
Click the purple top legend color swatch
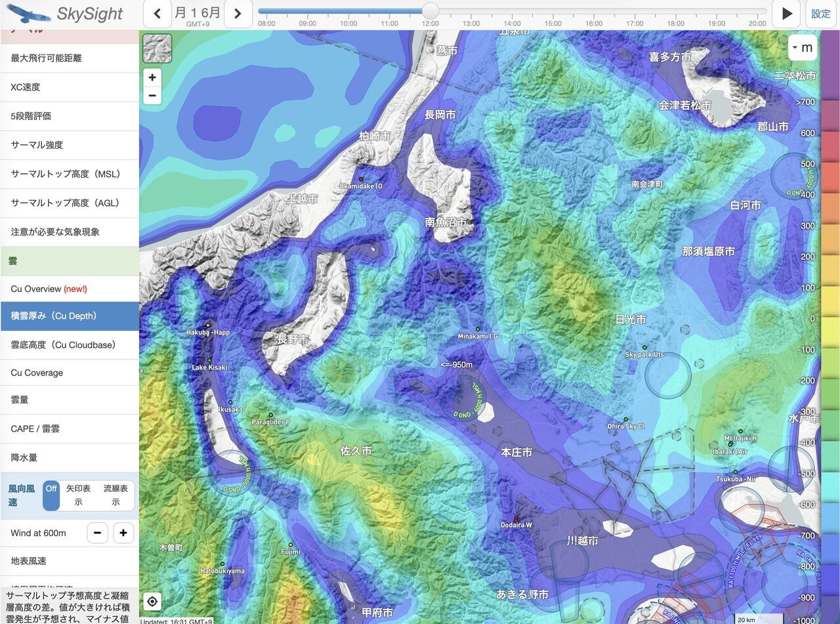click(x=830, y=64)
